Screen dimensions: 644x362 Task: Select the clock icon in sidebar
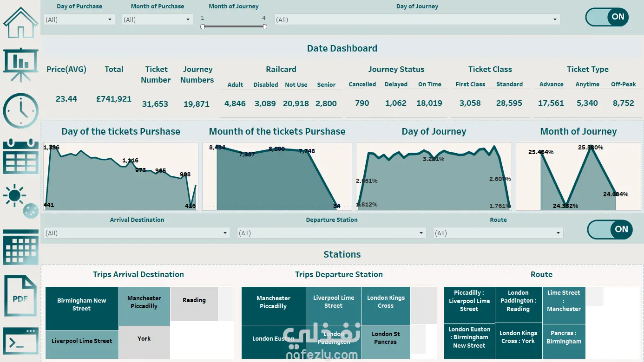click(20, 111)
